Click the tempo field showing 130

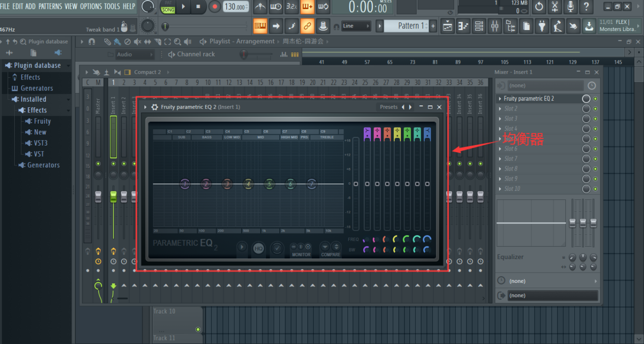tap(234, 7)
